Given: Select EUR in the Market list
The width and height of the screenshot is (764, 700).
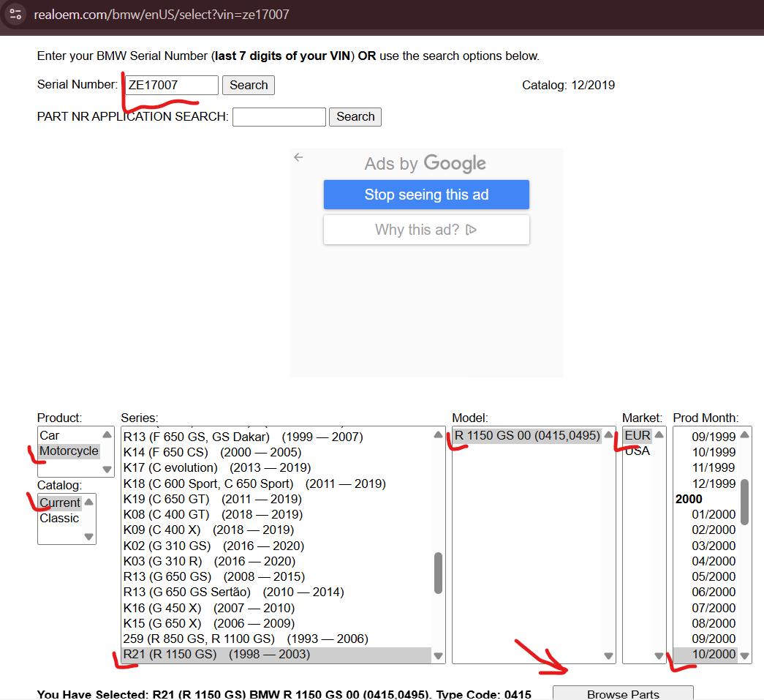Looking at the screenshot, I should pos(638,435).
